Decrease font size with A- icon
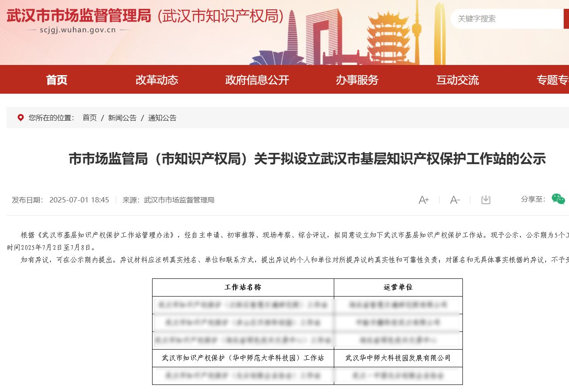569x392 pixels. click(x=455, y=200)
